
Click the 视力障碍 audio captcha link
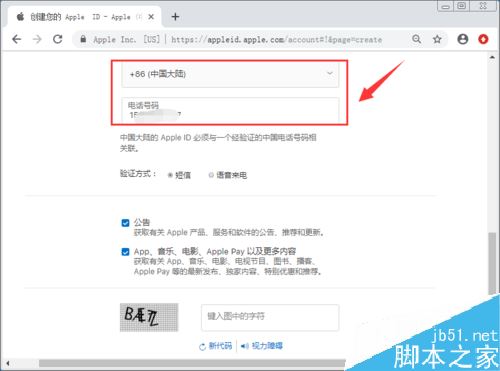(267, 346)
